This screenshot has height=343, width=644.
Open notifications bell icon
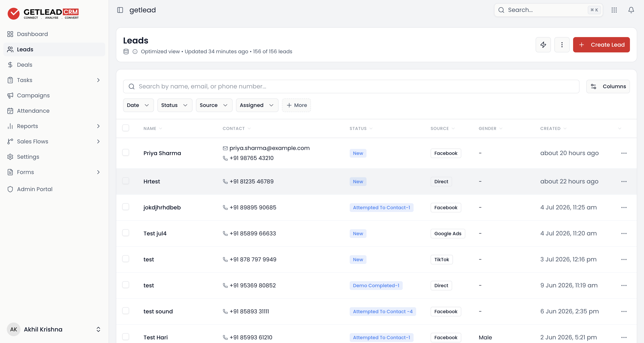(x=631, y=10)
